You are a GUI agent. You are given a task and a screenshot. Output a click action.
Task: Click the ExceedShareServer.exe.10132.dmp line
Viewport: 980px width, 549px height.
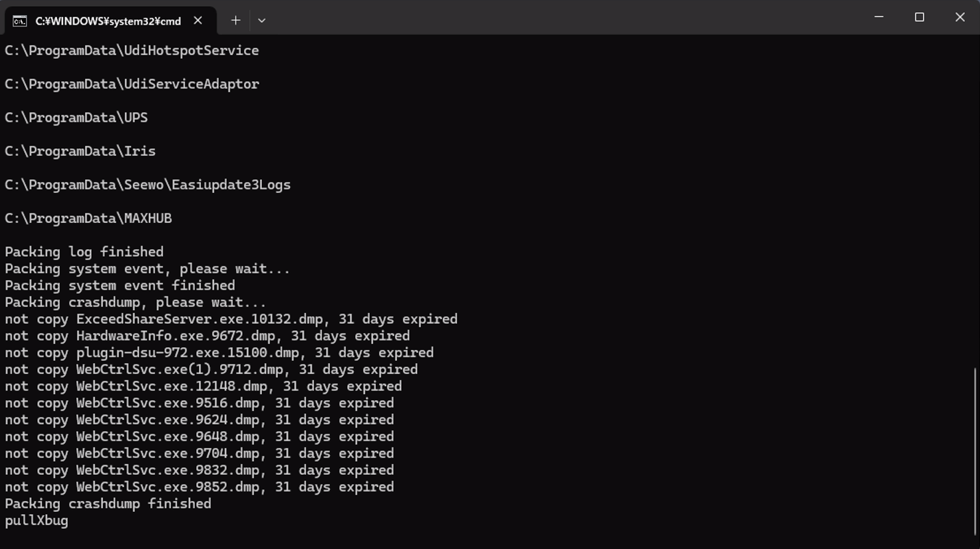click(x=230, y=319)
